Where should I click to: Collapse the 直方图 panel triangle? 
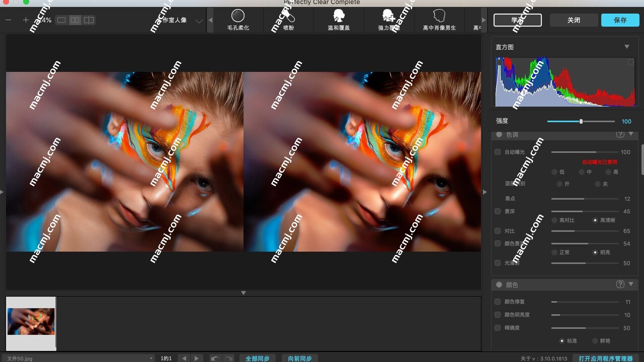pyautogui.click(x=627, y=47)
